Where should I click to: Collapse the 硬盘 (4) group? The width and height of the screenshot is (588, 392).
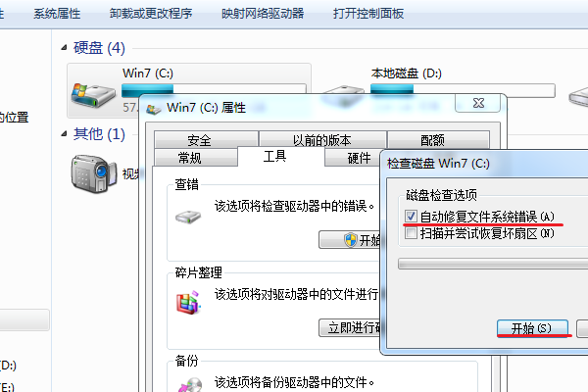point(64,48)
